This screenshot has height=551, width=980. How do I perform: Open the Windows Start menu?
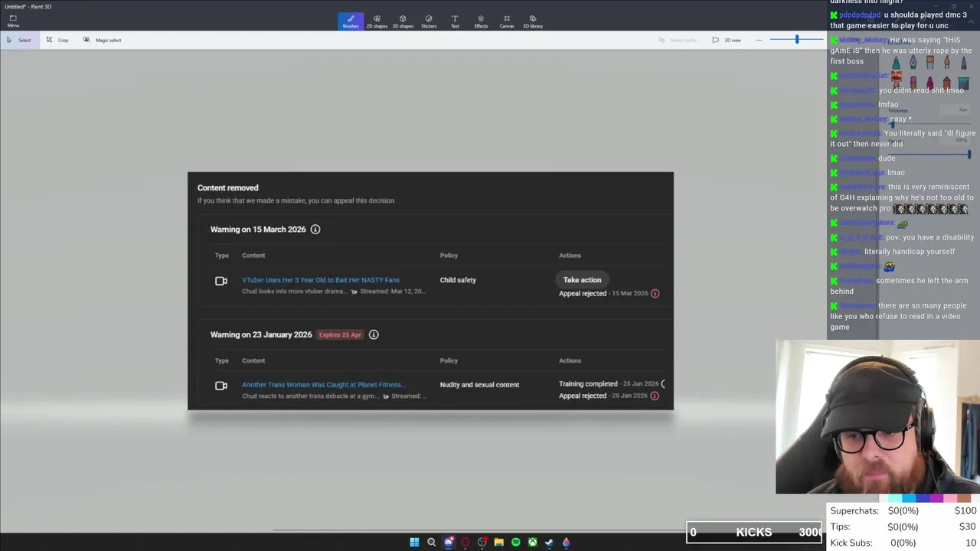414,543
